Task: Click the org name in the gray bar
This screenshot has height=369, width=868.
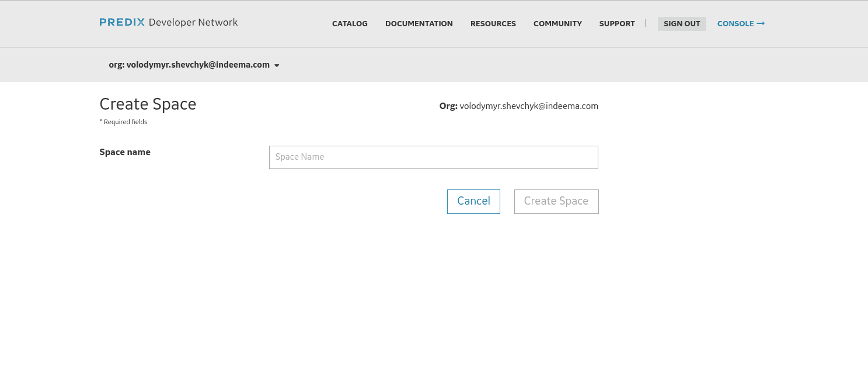Action: [197, 65]
